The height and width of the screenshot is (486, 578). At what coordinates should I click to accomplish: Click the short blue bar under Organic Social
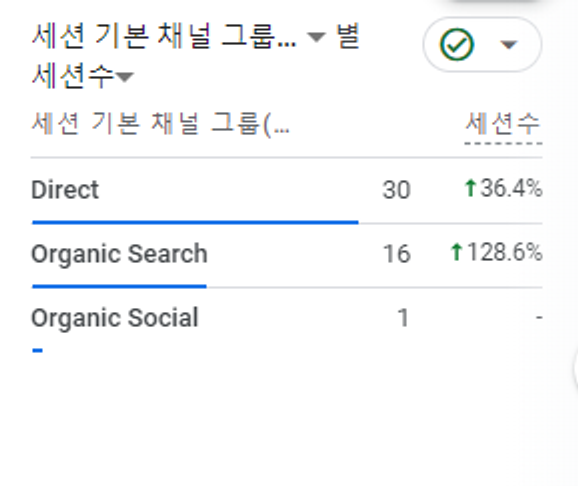(x=38, y=350)
